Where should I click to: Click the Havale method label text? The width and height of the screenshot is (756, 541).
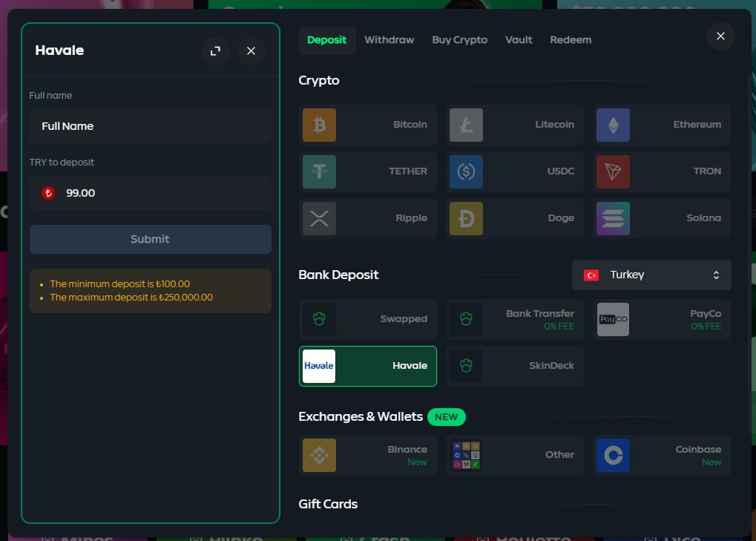click(x=410, y=365)
